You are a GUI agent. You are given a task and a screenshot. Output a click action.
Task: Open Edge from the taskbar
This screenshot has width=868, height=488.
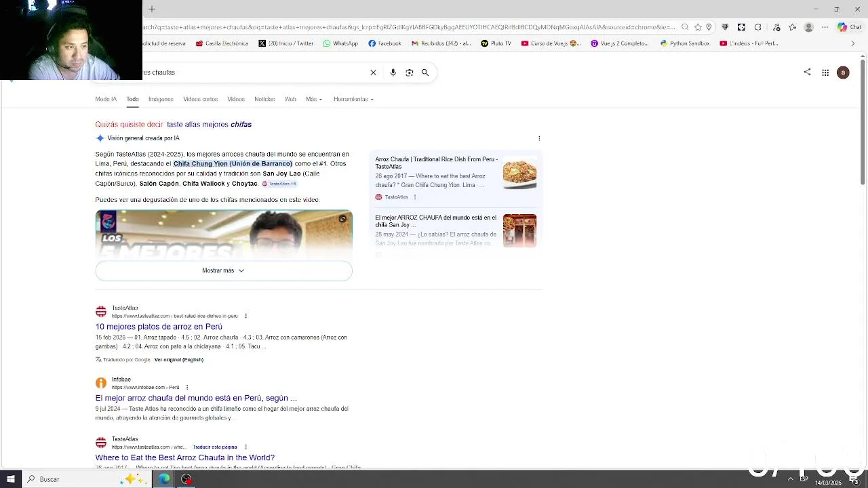[164, 479]
